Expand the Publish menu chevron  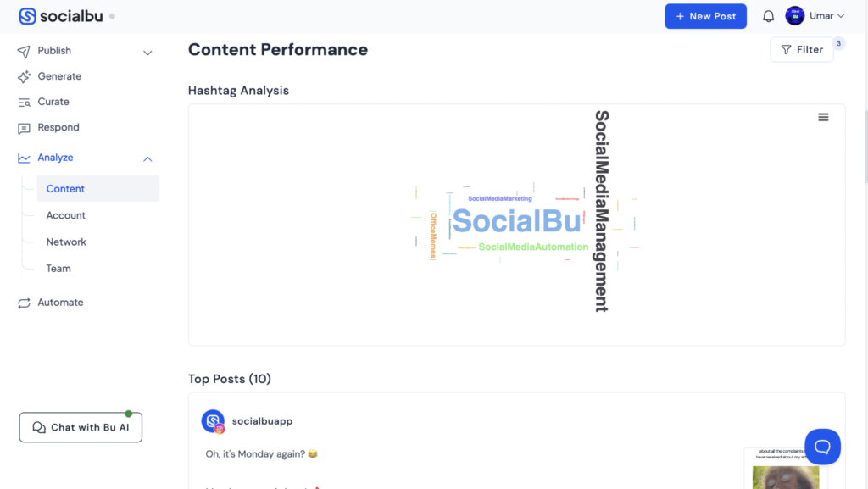coord(147,53)
